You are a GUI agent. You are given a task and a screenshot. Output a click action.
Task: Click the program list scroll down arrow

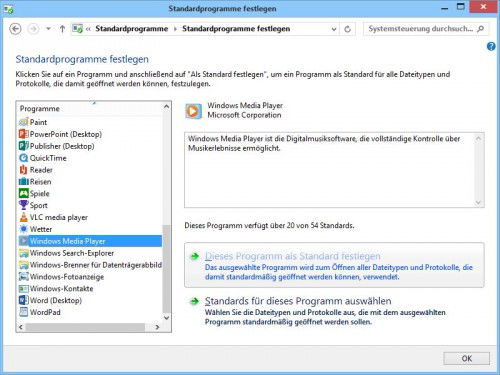(166, 318)
